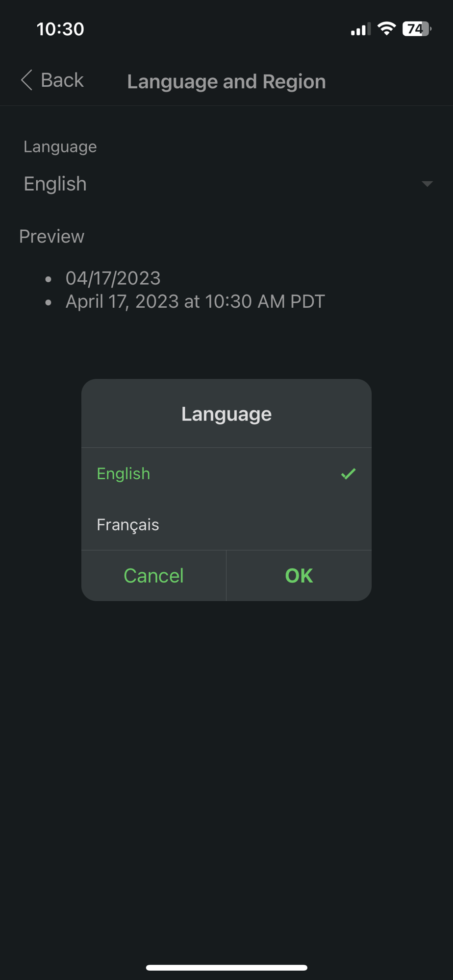Tap the back chevron arrow icon

[x=27, y=80]
